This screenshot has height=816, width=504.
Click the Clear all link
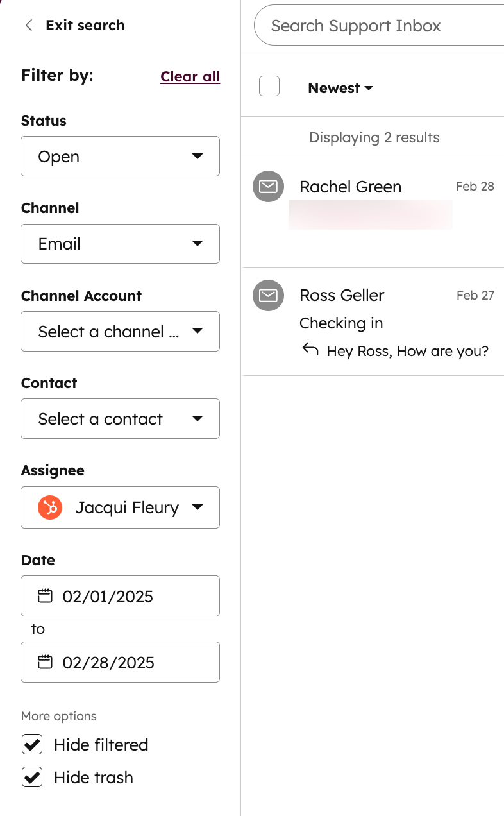click(x=190, y=76)
